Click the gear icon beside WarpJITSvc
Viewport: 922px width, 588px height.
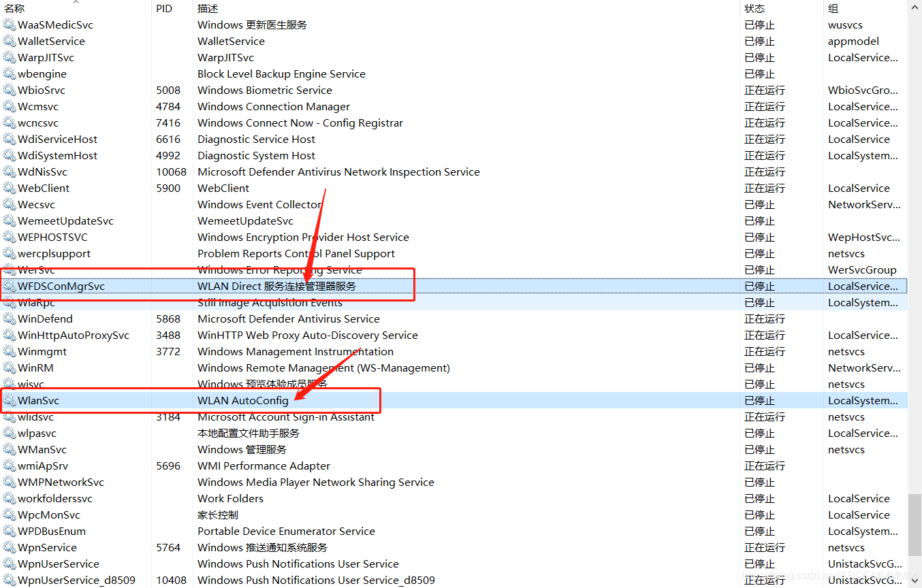click(x=9, y=57)
